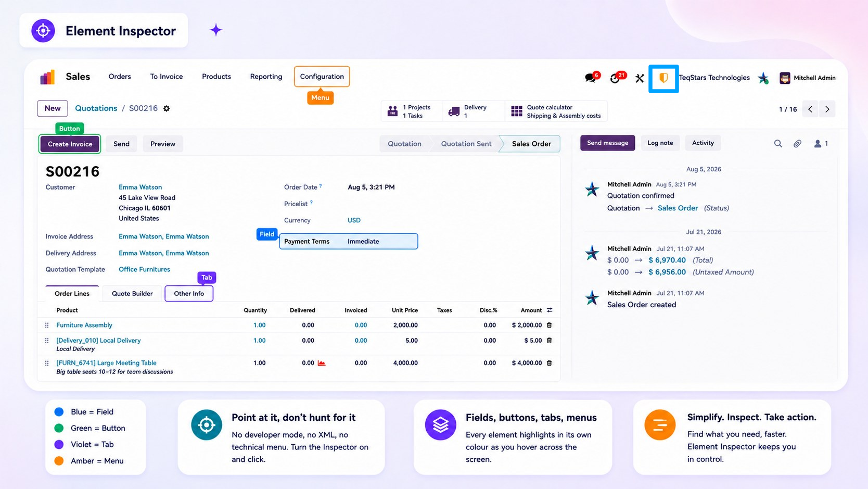Click the Delivery truck icon
This screenshot has width=868, height=489.
(x=454, y=111)
